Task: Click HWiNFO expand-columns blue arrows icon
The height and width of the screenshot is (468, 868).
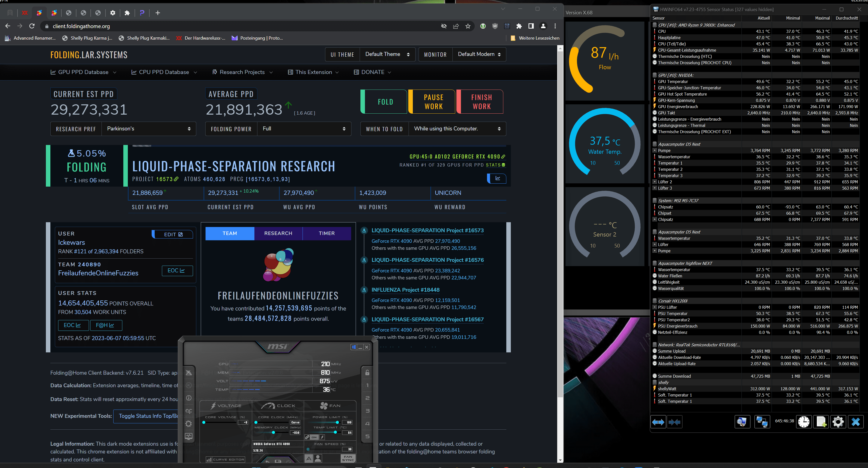Action: 658,422
